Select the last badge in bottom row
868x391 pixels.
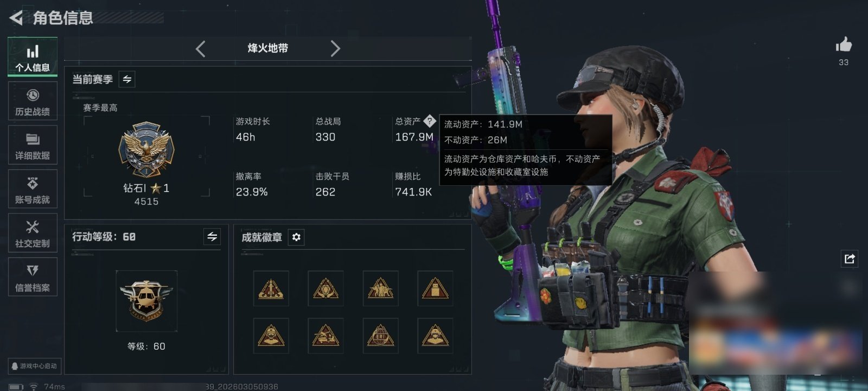pyautogui.click(x=435, y=336)
